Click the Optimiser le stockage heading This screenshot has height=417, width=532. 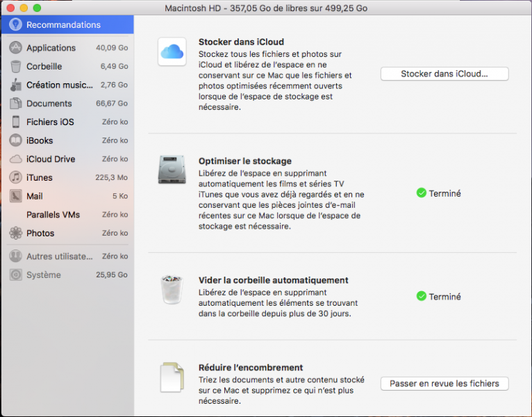point(245,161)
